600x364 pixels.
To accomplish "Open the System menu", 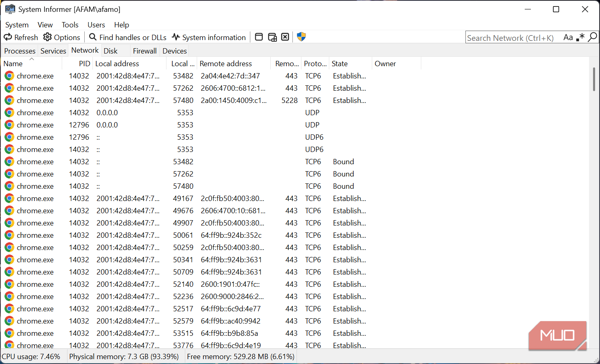I will pyautogui.click(x=17, y=25).
